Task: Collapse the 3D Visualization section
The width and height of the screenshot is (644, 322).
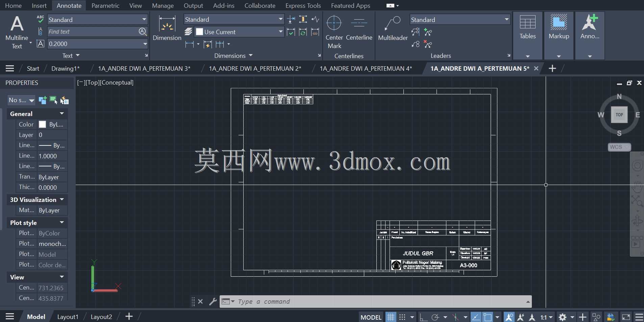Action: [x=62, y=200]
